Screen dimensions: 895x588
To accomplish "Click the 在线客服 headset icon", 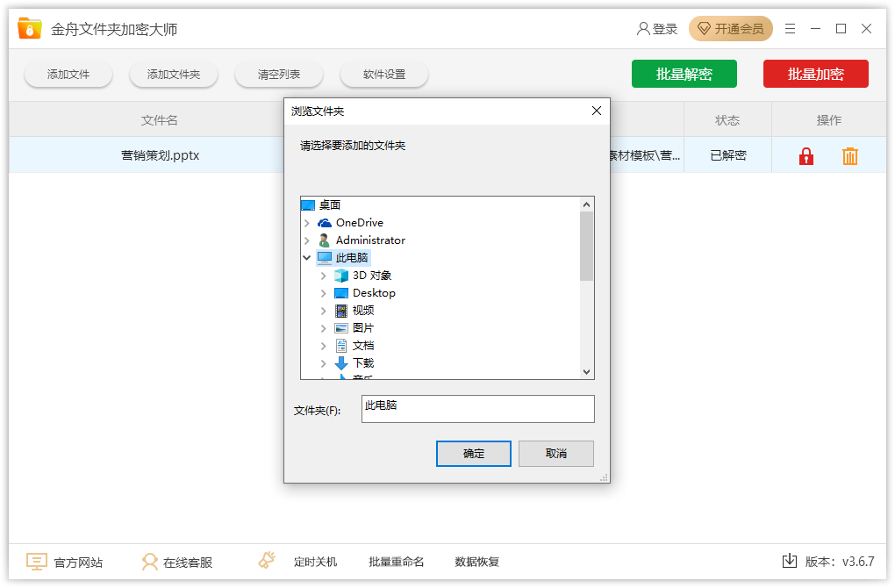I will point(150,562).
